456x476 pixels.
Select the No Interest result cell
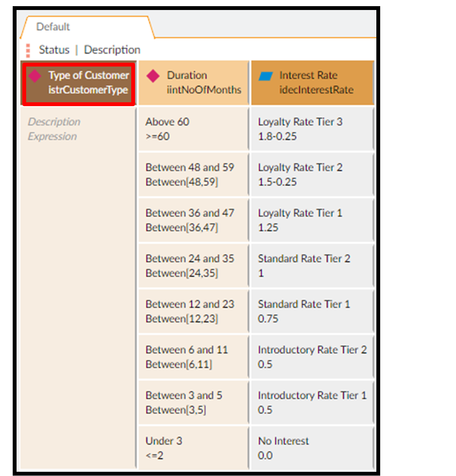pos(312,448)
